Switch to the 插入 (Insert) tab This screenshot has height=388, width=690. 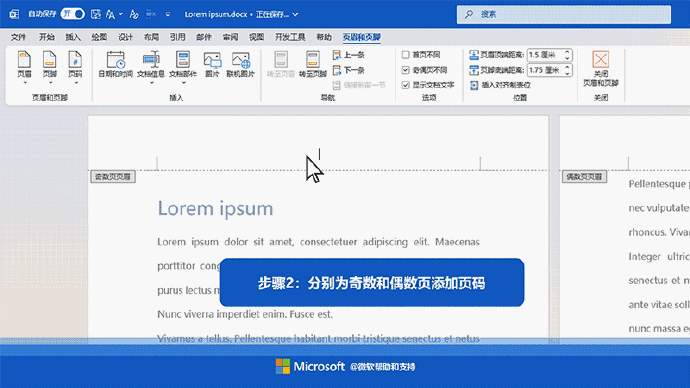[x=73, y=37]
